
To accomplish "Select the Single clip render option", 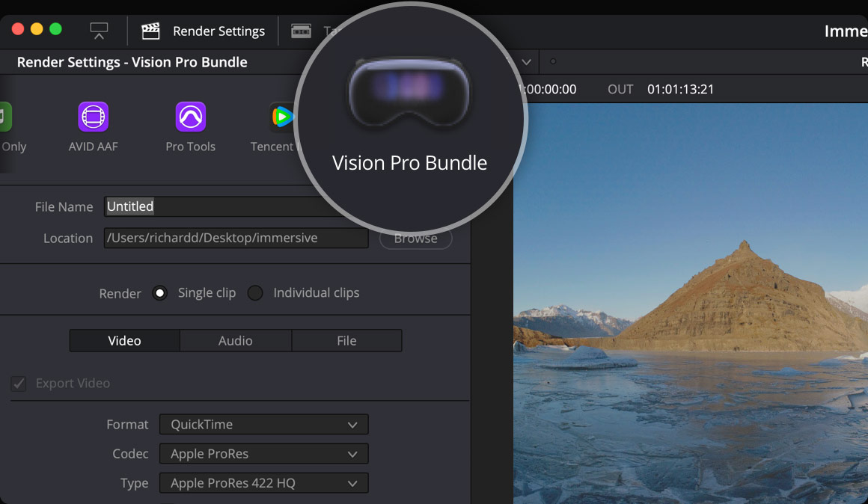I will coord(160,293).
